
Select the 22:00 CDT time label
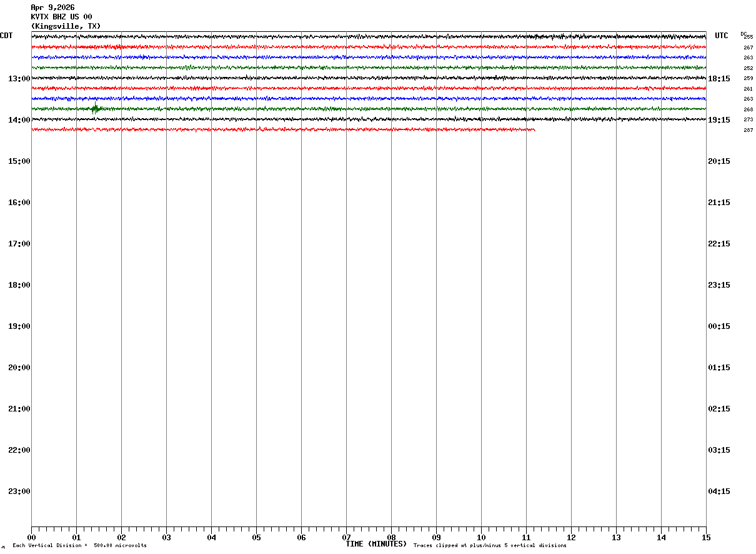click(x=19, y=450)
